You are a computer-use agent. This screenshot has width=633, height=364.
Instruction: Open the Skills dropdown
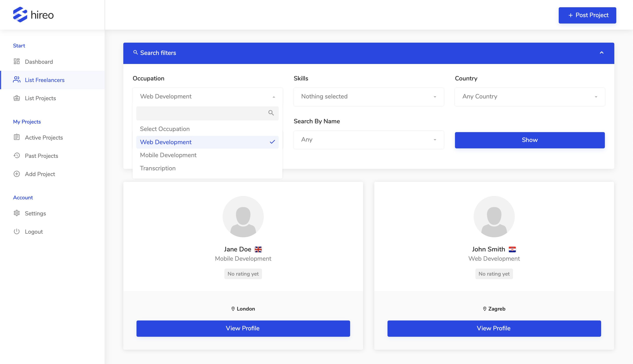(369, 97)
